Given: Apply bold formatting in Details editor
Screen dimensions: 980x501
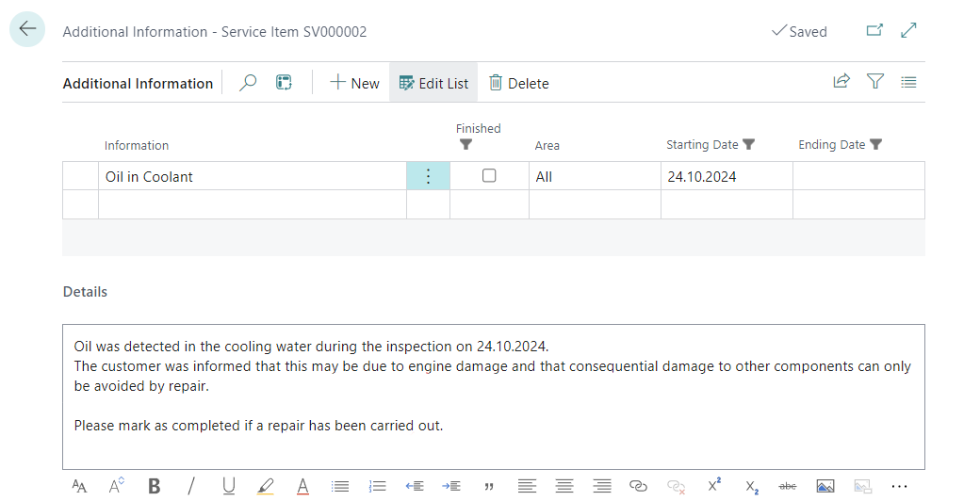Looking at the screenshot, I should pos(155,486).
